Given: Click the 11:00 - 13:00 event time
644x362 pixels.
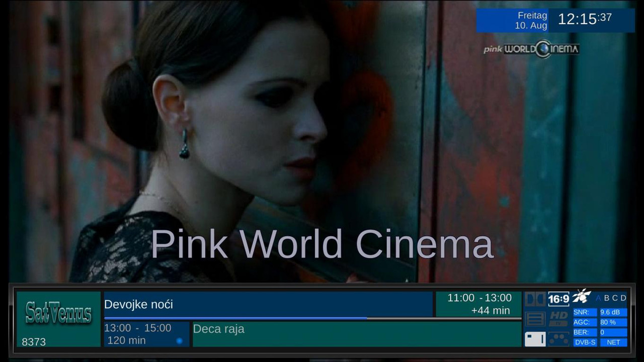Looking at the screenshot, I should tap(479, 298).
